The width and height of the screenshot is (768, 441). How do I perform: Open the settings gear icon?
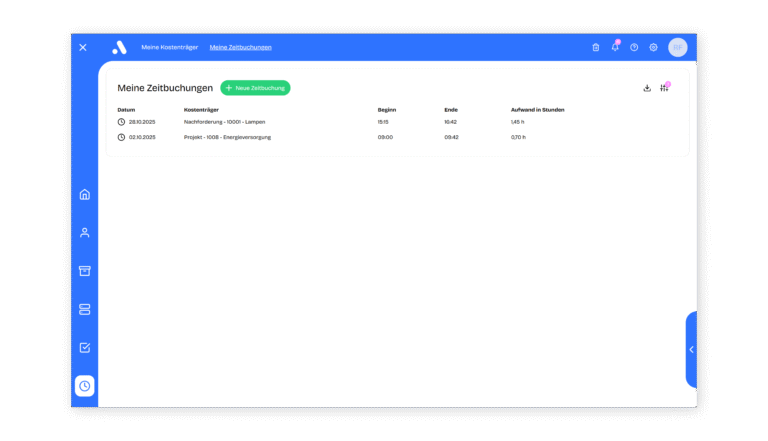pos(653,47)
